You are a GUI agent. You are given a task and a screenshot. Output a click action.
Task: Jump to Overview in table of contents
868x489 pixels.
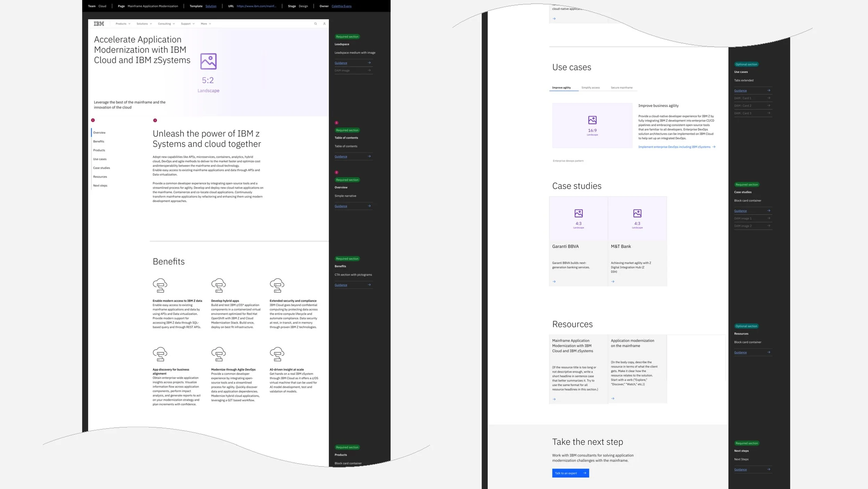click(99, 132)
